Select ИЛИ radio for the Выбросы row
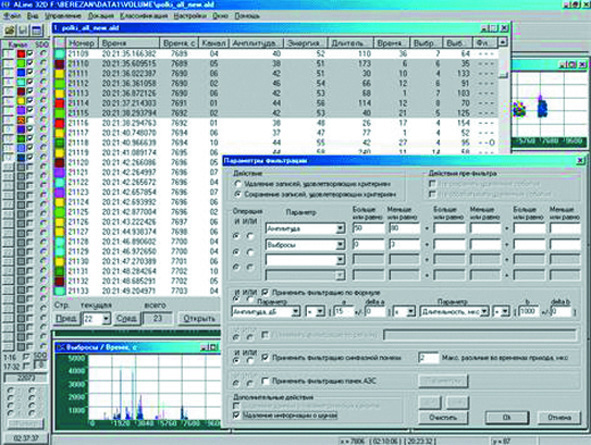The width and height of the screenshot is (591, 445). click(250, 252)
